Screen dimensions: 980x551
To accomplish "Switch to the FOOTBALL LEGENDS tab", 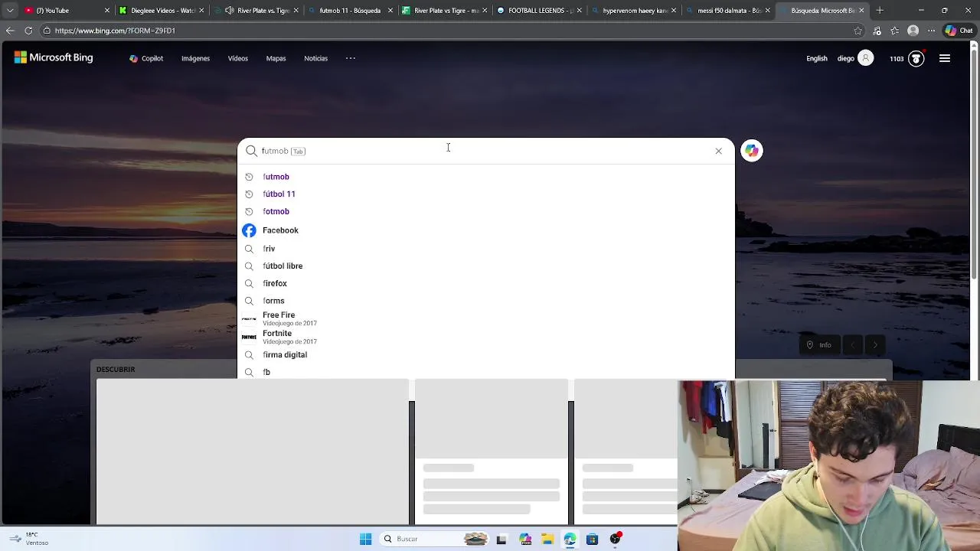I will coord(539,11).
